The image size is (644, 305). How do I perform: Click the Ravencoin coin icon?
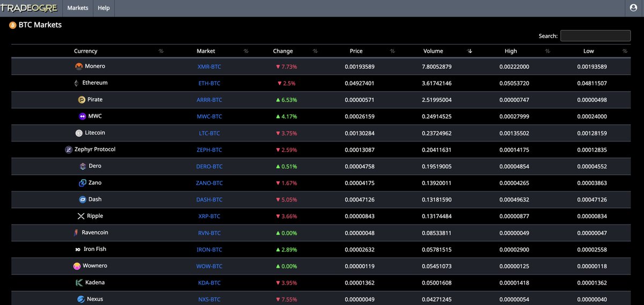coord(76,233)
